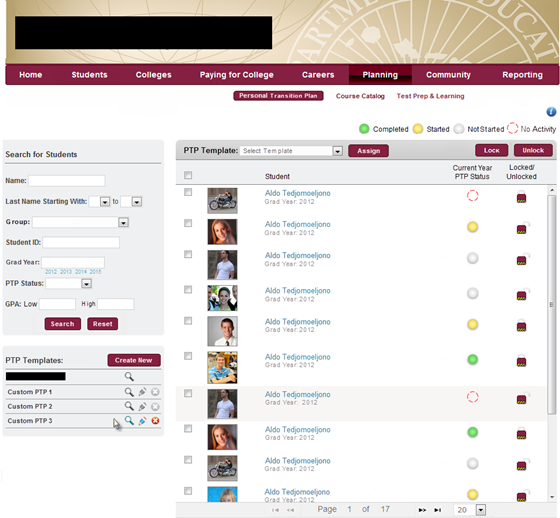The image size is (560, 518).
Task: Click Create New template button
Action: click(134, 360)
